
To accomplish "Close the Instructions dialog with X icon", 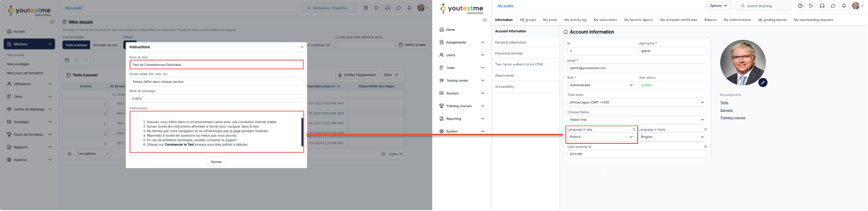I will pos(302,47).
